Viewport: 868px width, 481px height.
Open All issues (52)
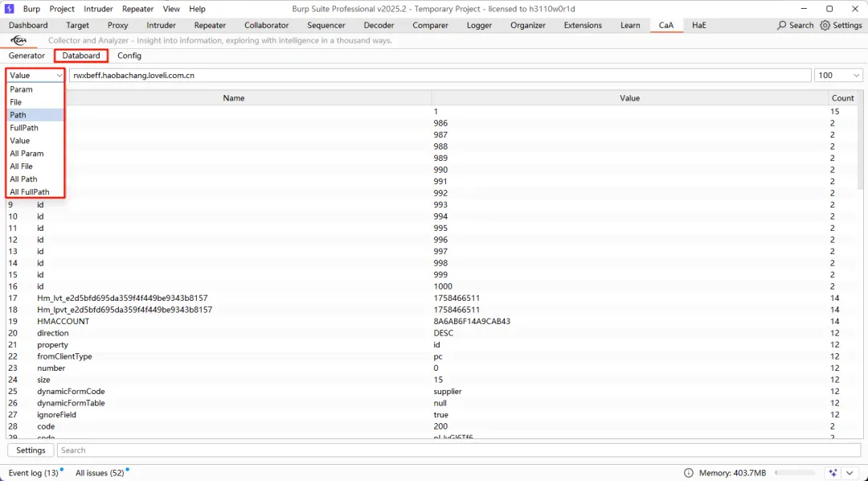click(x=100, y=473)
